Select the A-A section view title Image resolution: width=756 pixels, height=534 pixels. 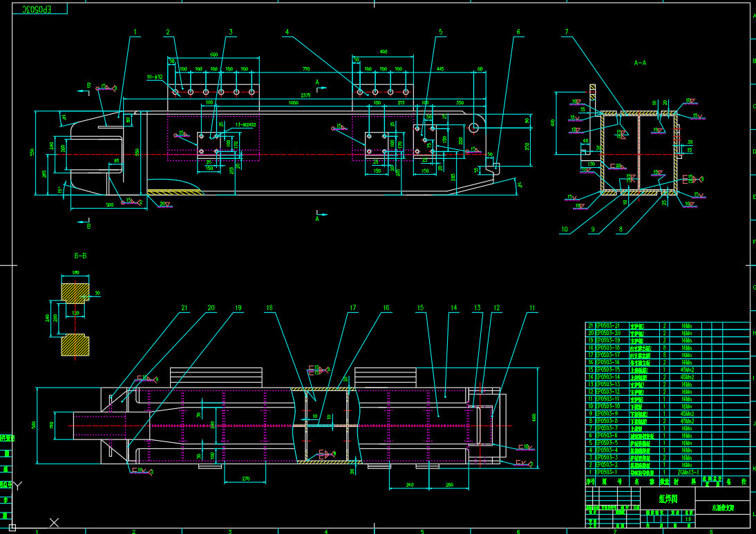point(640,62)
